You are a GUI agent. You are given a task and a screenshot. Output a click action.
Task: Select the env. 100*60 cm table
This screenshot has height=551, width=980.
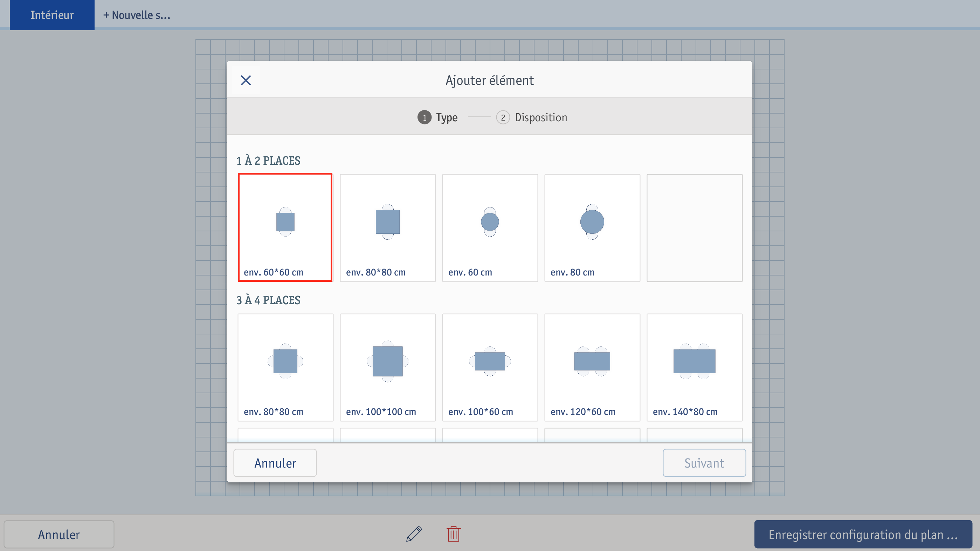pyautogui.click(x=490, y=367)
